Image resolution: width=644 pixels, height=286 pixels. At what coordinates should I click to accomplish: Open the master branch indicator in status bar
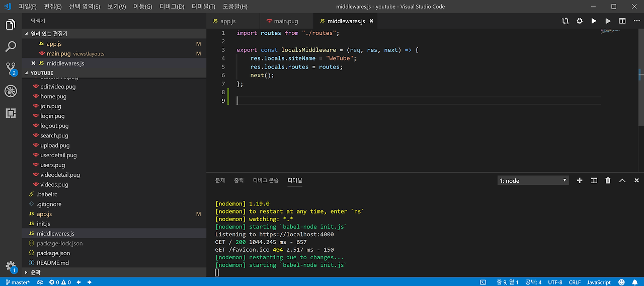pyautogui.click(x=17, y=282)
